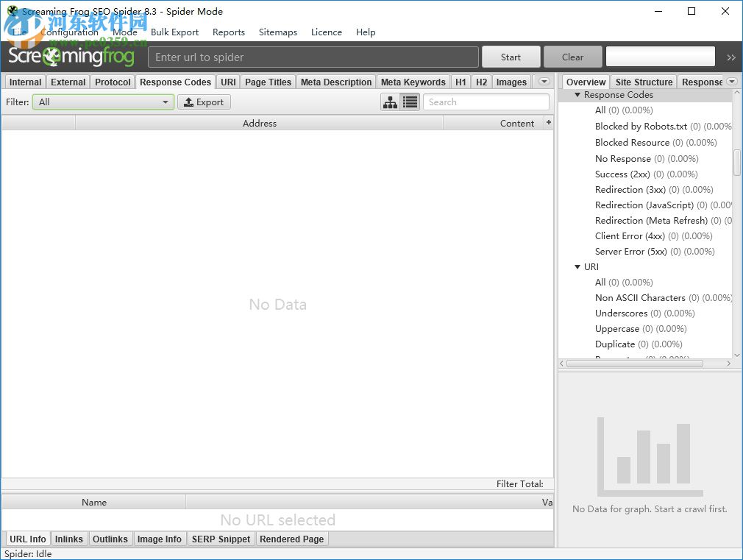The height and width of the screenshot is (560, 743).
Task: Click the overview panel vertical scrollbar
Action: click(737, 163)
